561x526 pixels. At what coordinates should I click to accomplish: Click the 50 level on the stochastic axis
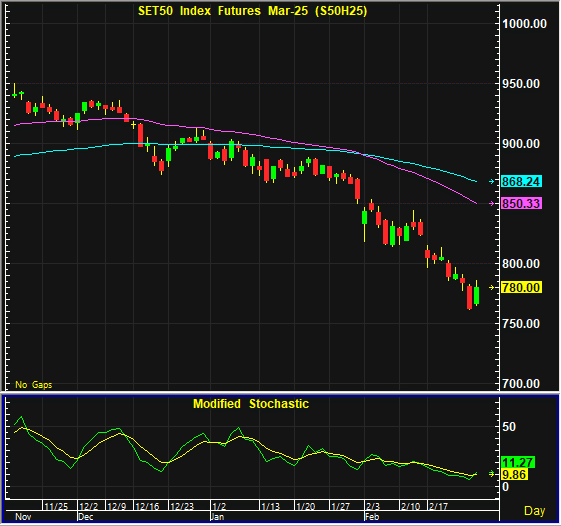click(509, 427)
